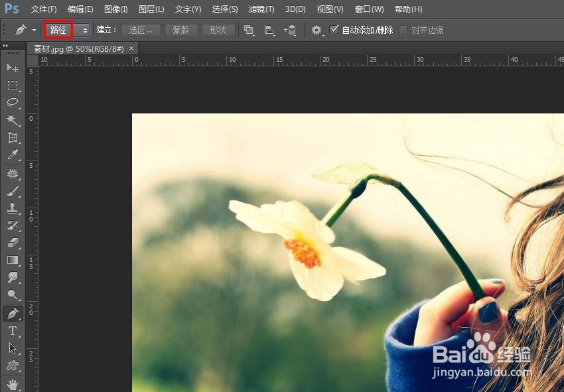Select the Spot Healing Brush tool
Viewport: 564px width, 392px height.
point(13,174)
